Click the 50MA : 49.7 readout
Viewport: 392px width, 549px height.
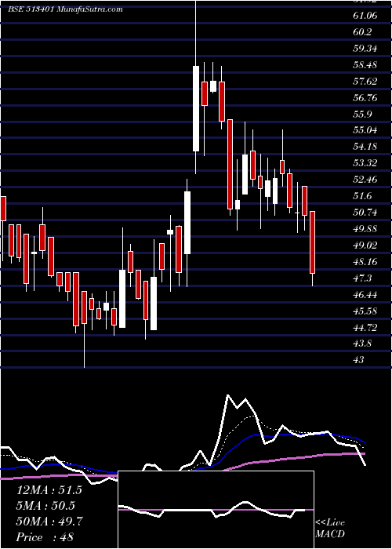tap(49, 522)
